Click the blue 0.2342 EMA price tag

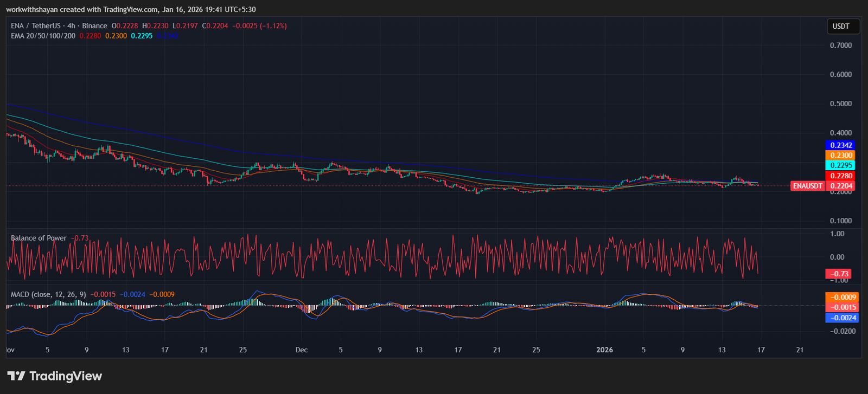point(841,145)
